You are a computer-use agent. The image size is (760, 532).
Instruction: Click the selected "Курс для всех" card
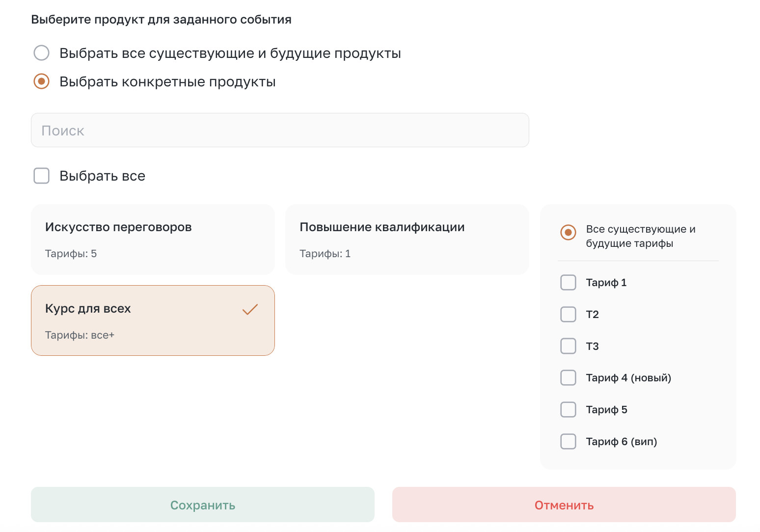[153, 320]
